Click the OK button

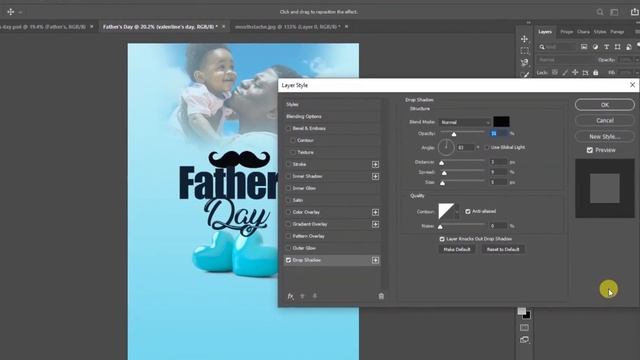tap(604, 105)
